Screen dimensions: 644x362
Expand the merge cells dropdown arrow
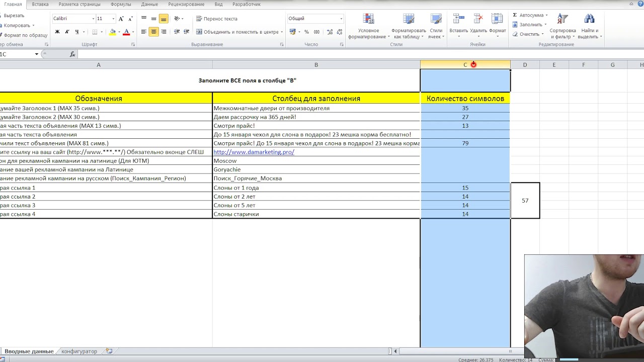(x=282, y=32)
